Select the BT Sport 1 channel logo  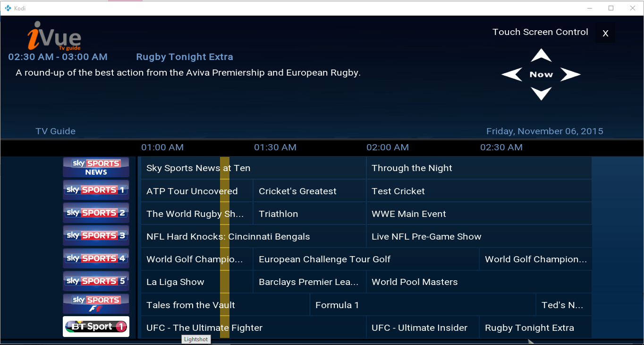click(96, 327)
